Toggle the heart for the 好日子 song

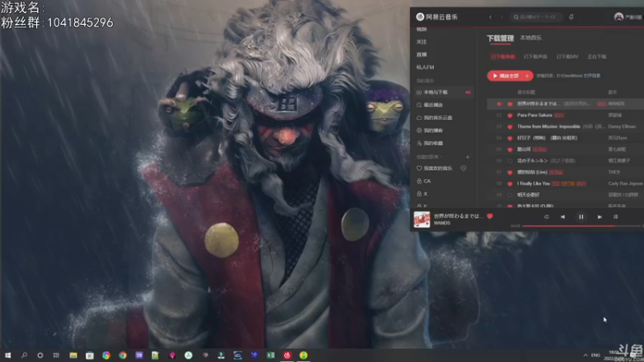510,138
